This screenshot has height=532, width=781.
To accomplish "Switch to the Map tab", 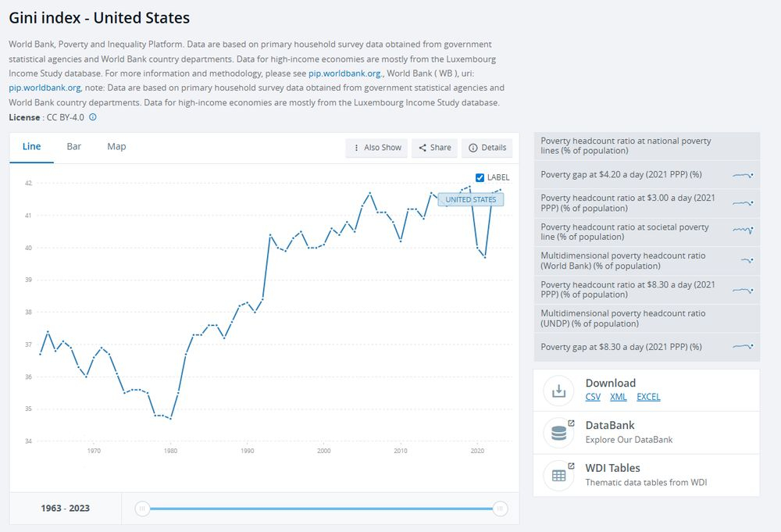I will (x=116, y=147).
